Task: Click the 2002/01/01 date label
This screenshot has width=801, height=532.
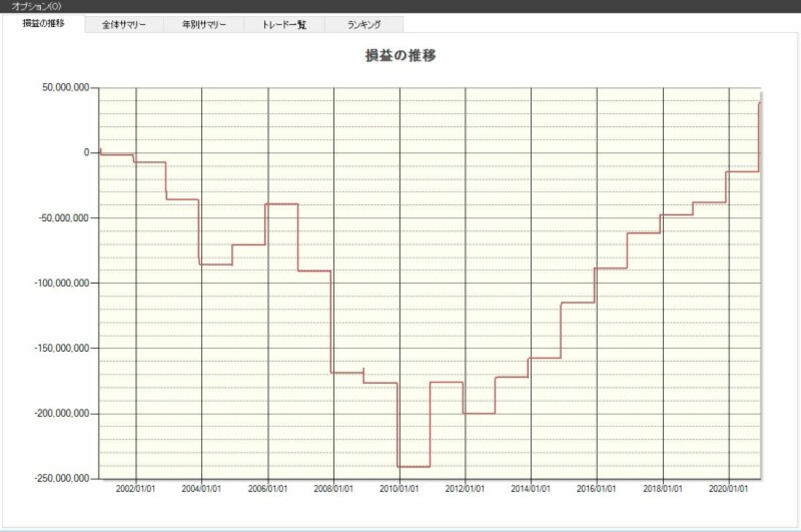Action: [136, 489]
